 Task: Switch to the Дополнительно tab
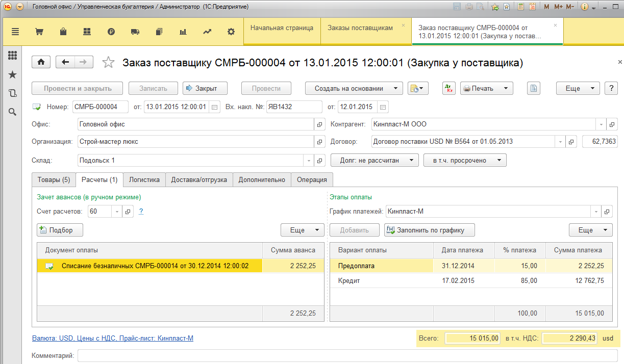[x=262, y=179]
